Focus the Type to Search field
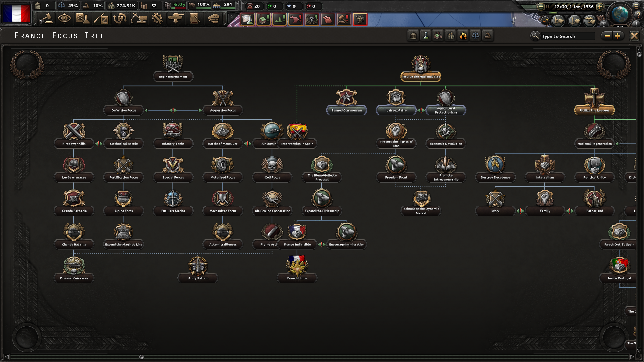Viewport: 644px width, 362px height. tap(568, 36)
